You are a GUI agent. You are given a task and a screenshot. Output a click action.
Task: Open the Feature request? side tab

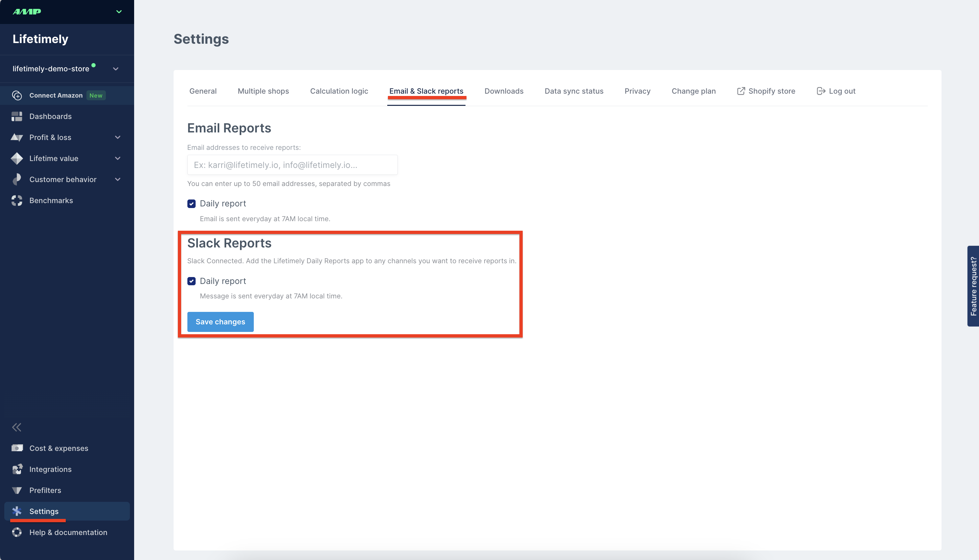(973, 286)
